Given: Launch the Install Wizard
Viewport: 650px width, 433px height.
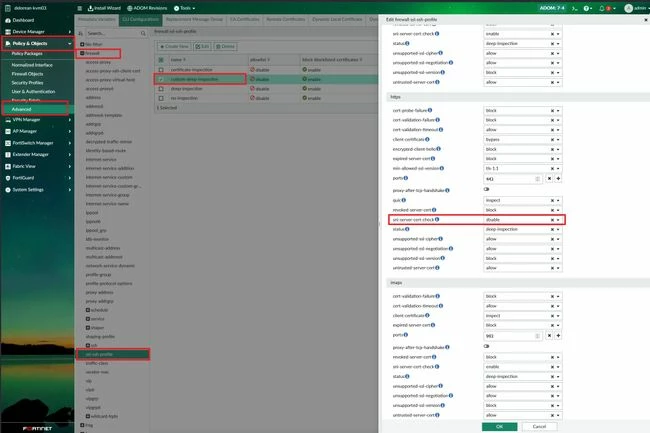Looking at the screenshot, I should tap(104, 8).
